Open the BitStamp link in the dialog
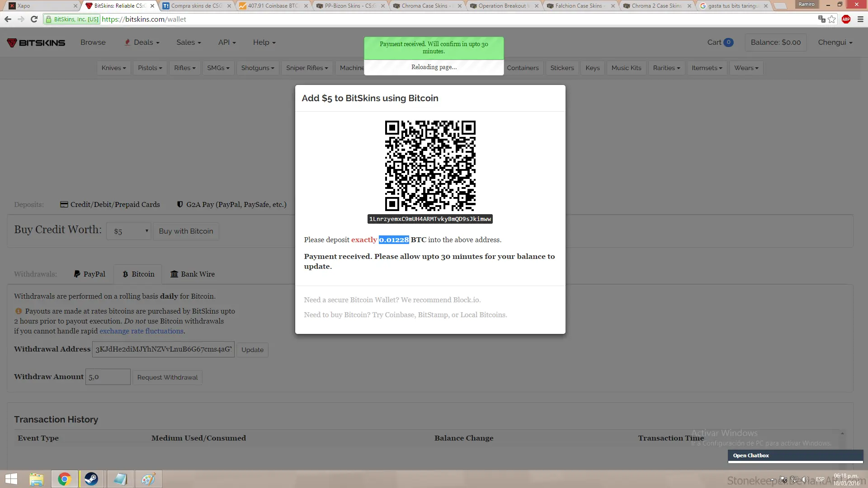This screenshot has height=488, width=868. (434, 314)
